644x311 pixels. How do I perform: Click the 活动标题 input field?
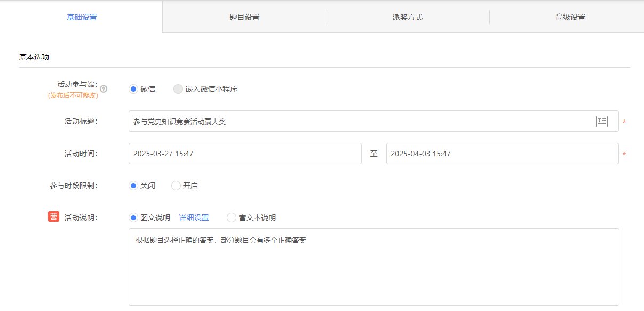[373, 122]
